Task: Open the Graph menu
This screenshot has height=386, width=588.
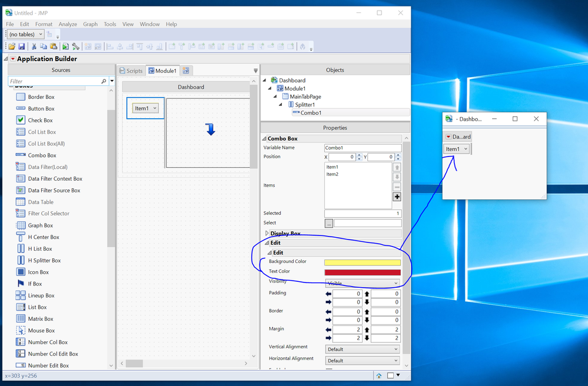Action: [x=91, y=24]
